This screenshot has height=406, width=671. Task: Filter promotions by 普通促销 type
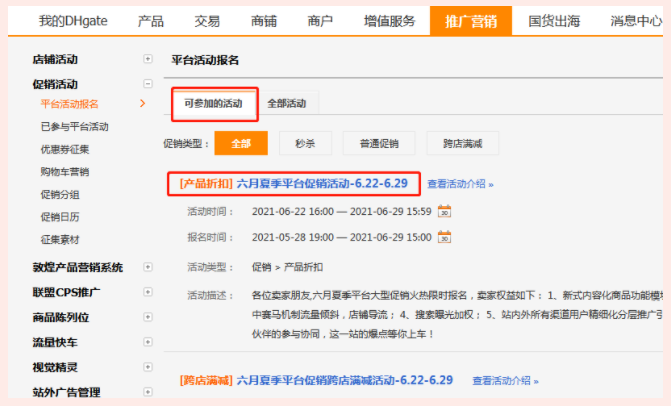point(378,144)
